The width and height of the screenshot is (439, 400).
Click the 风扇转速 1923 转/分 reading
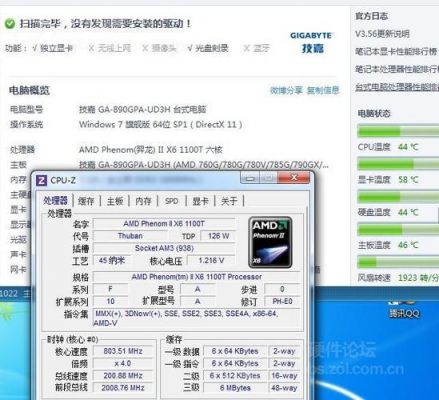click(418, 278)
